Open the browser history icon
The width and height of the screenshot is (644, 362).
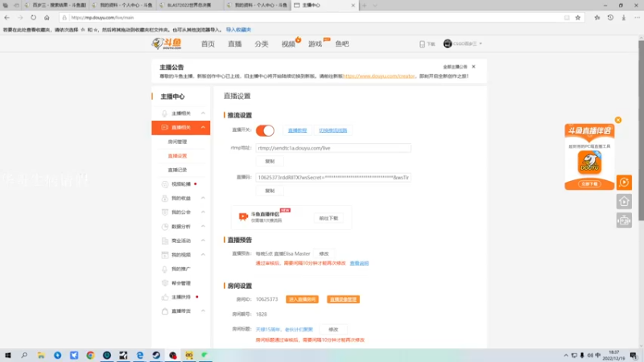pos(610,18)
